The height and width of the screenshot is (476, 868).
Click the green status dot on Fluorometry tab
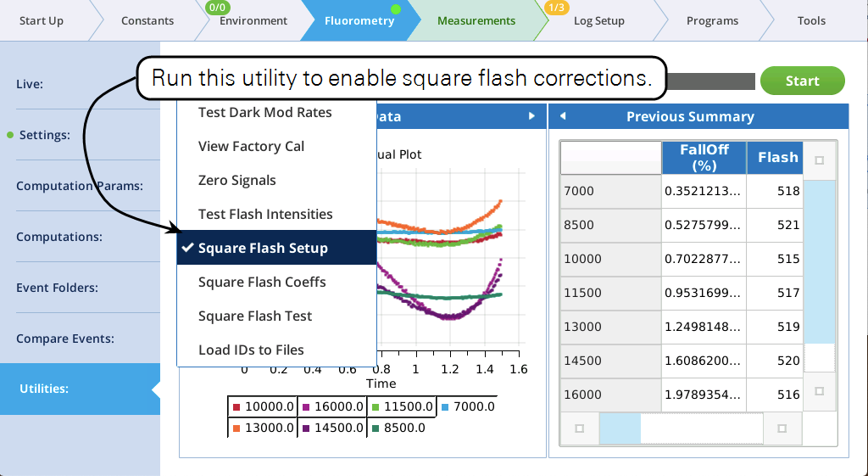395,8
